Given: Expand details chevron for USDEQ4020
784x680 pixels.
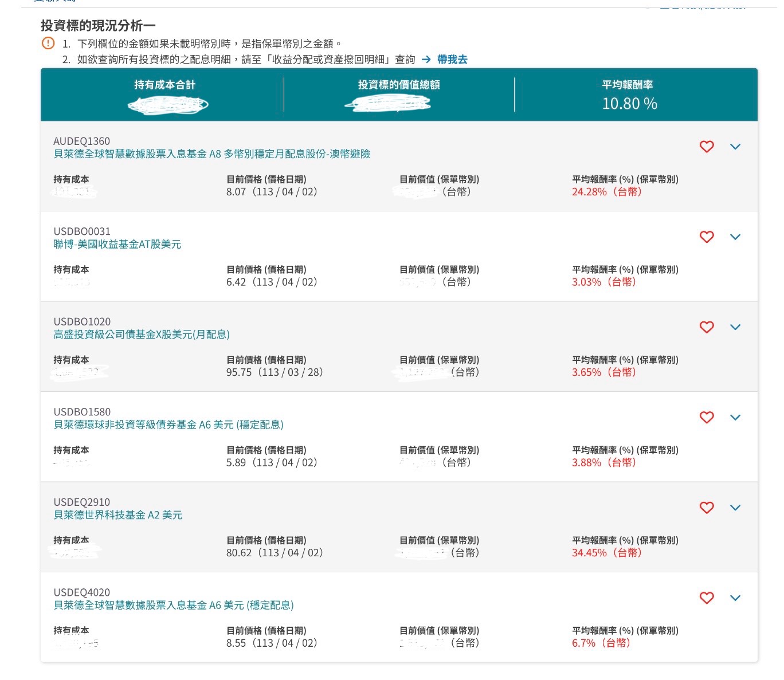Looking at the screenshot, I should point(736,598).
